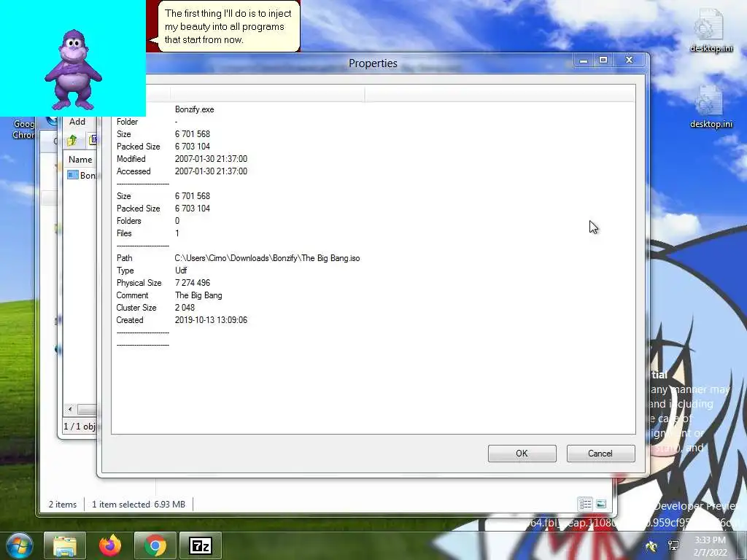Click the 7-Zip Add toolbar button
747x560 pixels.
point(77,122)
